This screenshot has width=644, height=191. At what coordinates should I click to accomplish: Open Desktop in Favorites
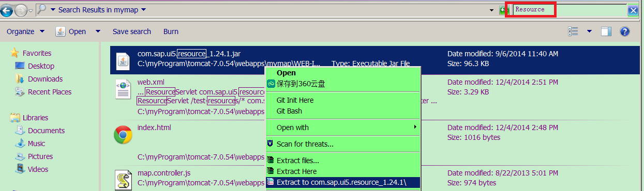(x=41, y=66)
